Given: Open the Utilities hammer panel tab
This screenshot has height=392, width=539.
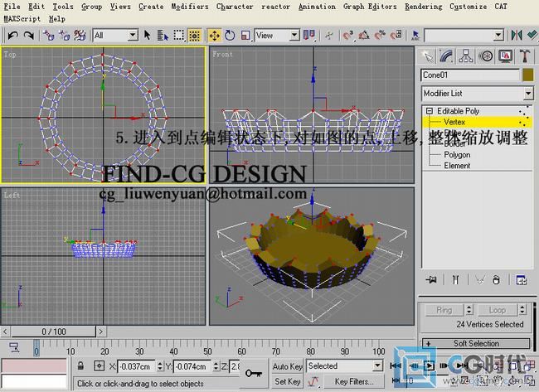Looking at the screenshot, I should (x=525, y=56).
